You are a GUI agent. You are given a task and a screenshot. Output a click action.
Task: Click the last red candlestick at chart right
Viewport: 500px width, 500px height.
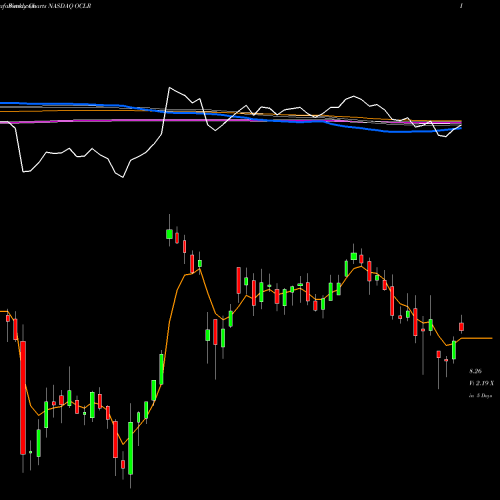pos(462,327)
